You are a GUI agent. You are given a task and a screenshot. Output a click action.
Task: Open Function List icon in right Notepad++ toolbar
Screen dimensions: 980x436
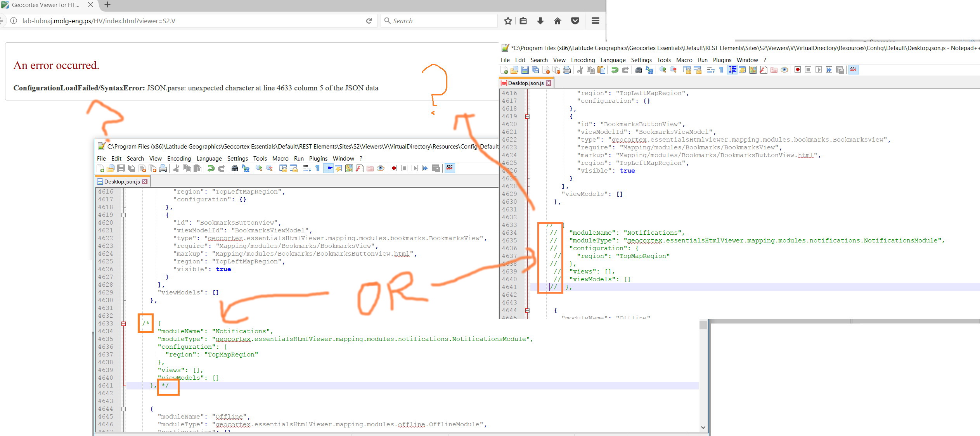point(764,70)
